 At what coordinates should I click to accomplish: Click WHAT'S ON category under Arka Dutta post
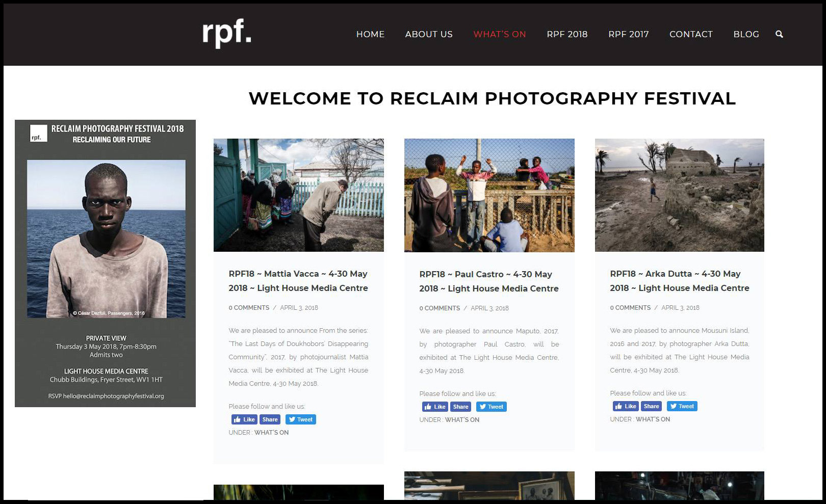coord(653,419)
